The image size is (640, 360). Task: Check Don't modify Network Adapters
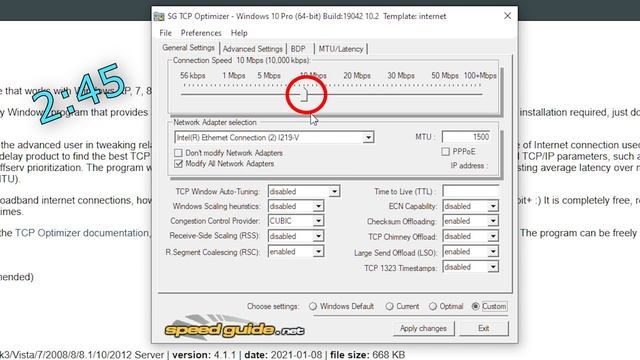point(178,153)
